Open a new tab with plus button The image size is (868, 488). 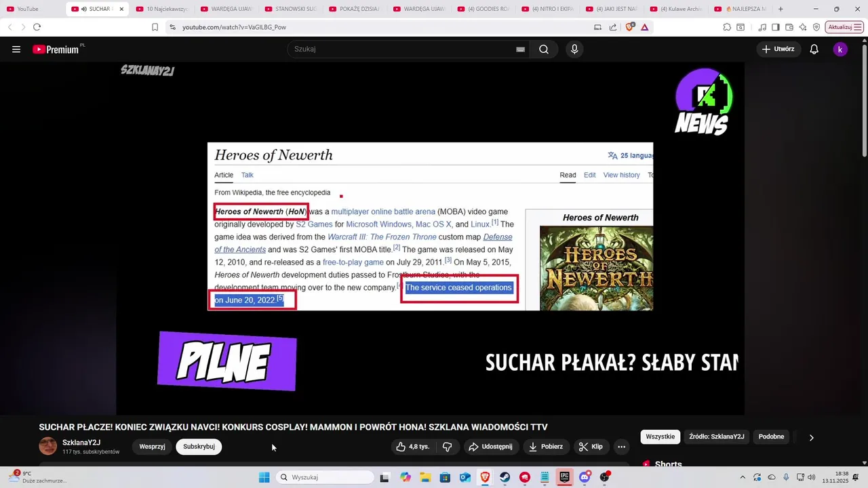[781, 9]
